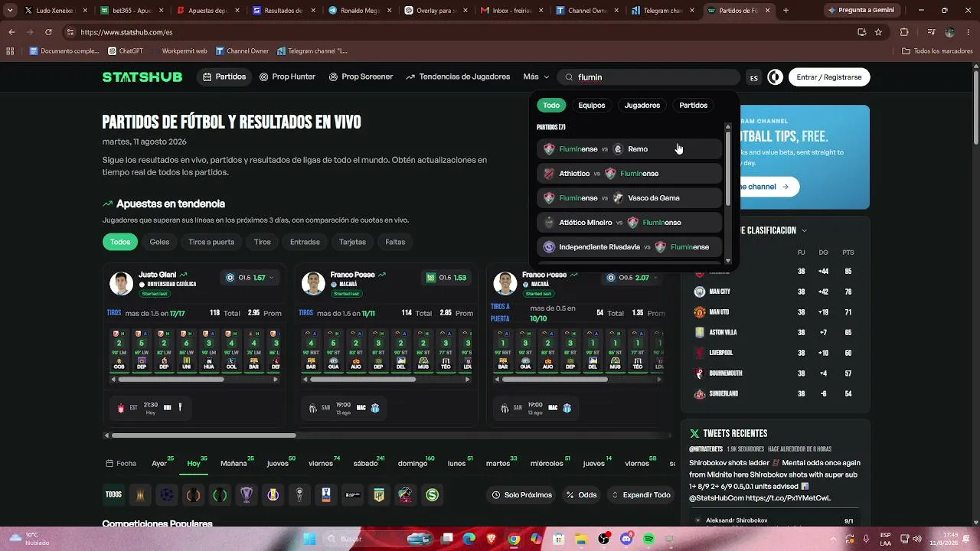
Task: Expand the Más navigation dropdown
Action: coord(536,77)
